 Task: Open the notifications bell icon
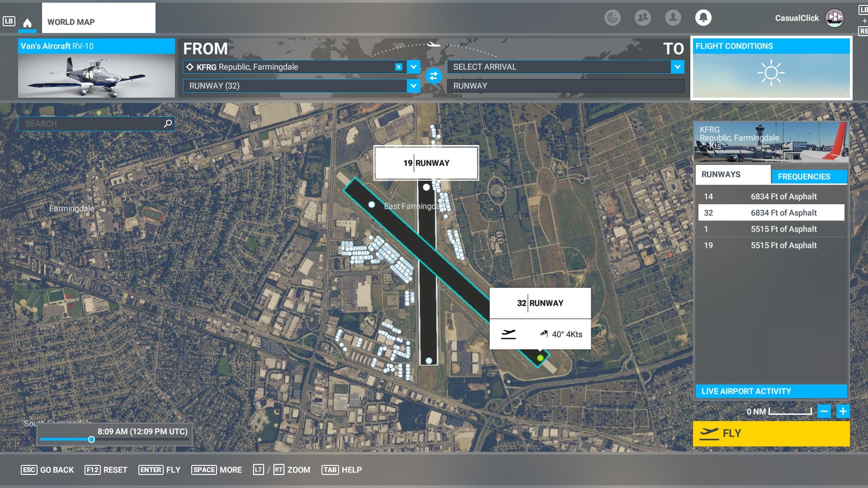tap(703, 18)
